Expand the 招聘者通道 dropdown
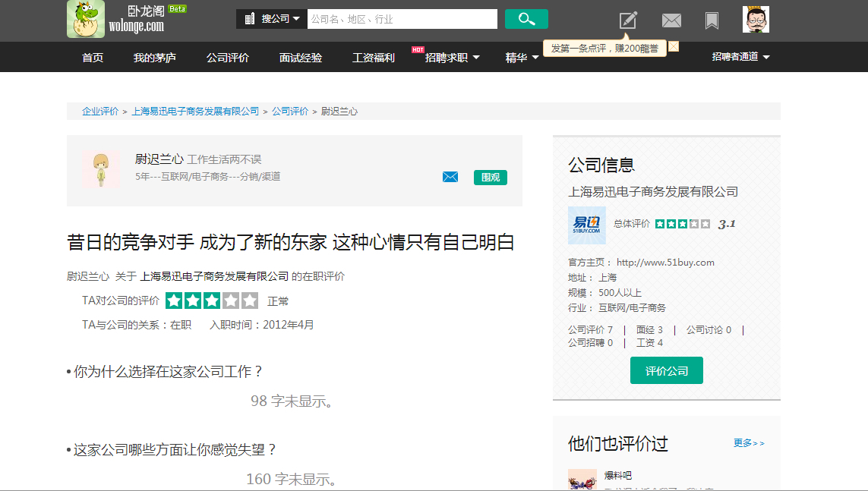This screenshot has height=491, width=868. click(740, 57)
